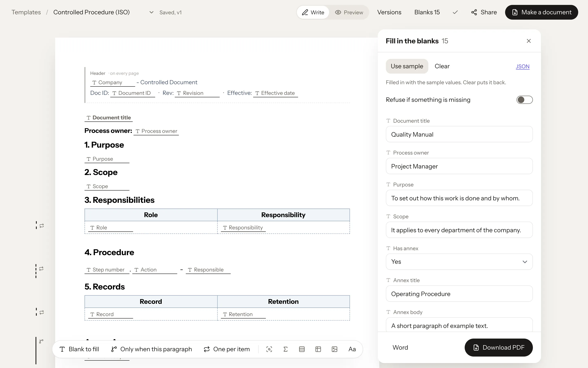Add an Only when this paragraph condition
Image resolution: width=588 pixels, height=368 pixels.
click(151, 349)
